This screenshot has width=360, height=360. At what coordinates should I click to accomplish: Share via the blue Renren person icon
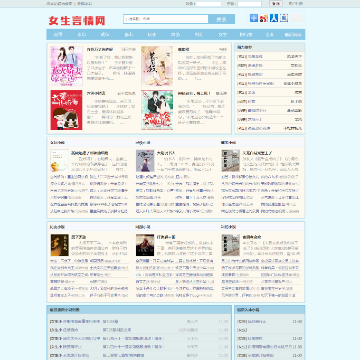pyautogui.click(x=274, y=18)
